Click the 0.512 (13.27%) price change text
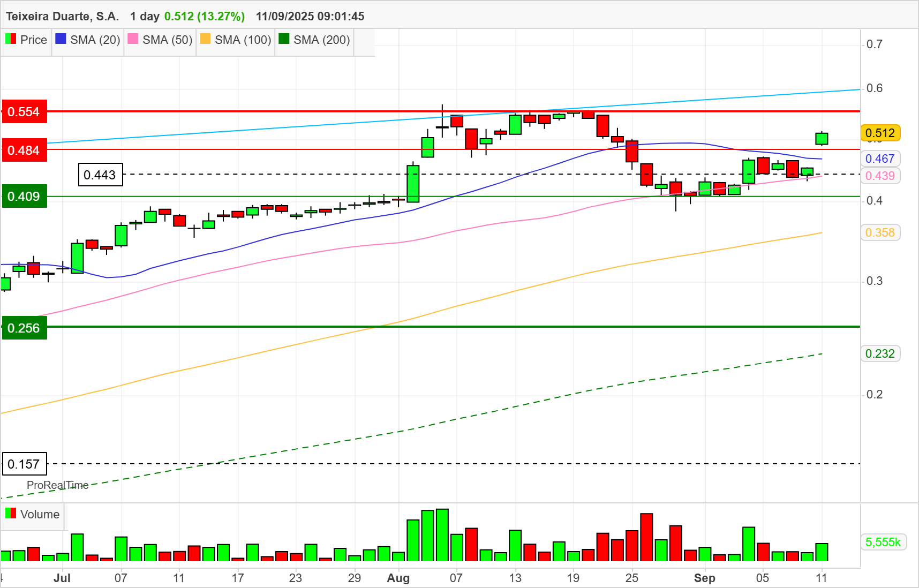Image resolution: width=919 pixels, height=588 pixels. tap(205, 16)
